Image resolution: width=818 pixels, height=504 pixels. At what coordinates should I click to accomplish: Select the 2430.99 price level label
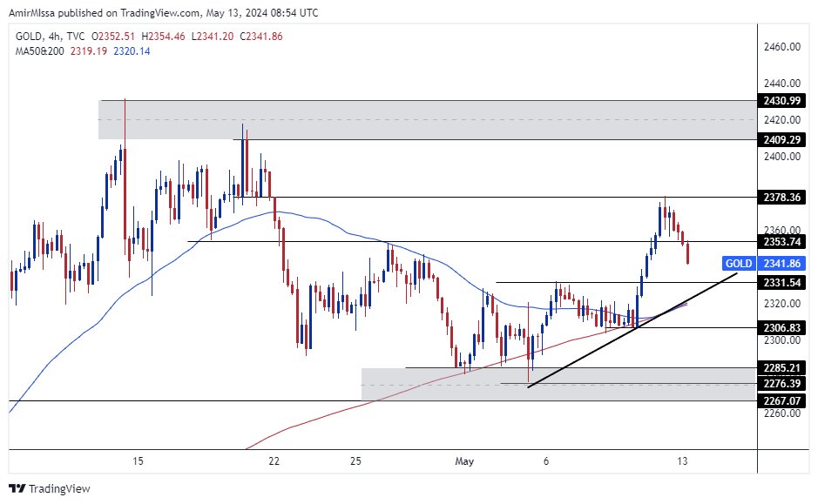click(781, 101)
